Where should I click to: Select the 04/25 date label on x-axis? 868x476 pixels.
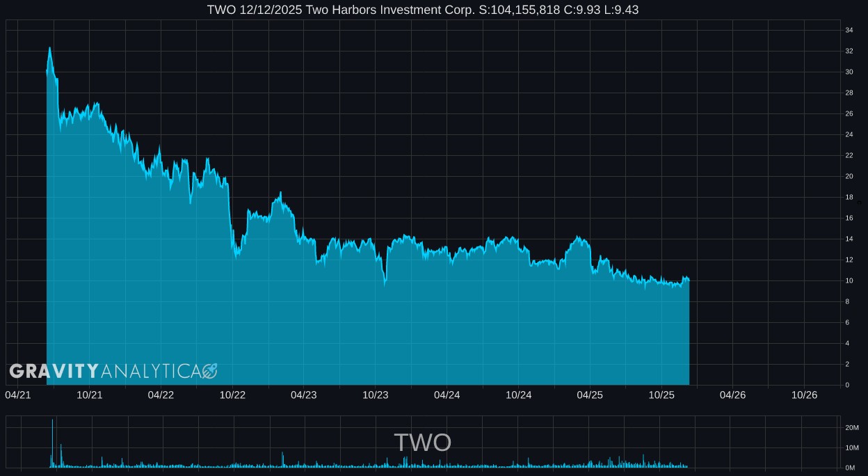coord(590,395)
